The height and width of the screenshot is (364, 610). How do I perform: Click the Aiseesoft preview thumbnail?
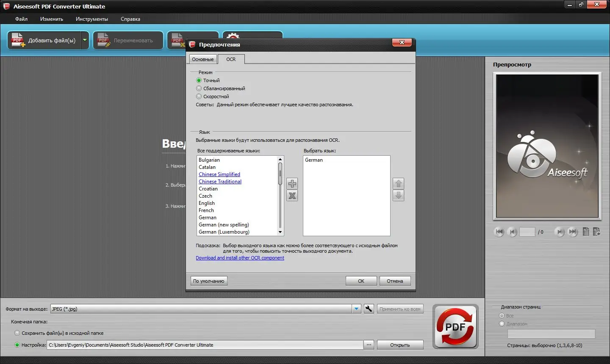click(547, 146)
